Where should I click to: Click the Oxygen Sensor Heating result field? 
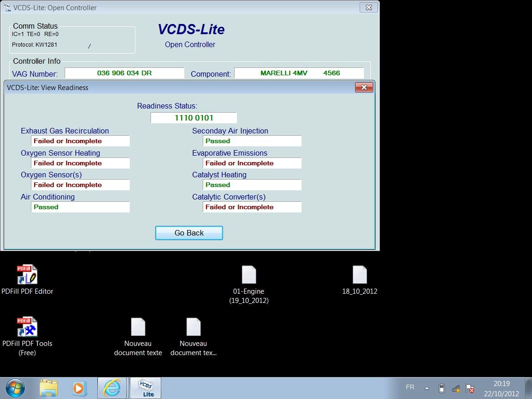coord(80,163)
